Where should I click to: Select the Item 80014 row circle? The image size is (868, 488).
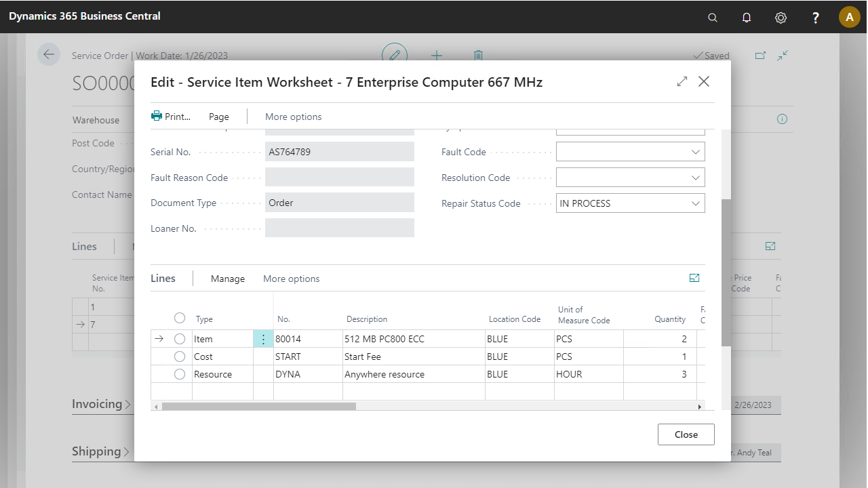[x=180, y=339]
